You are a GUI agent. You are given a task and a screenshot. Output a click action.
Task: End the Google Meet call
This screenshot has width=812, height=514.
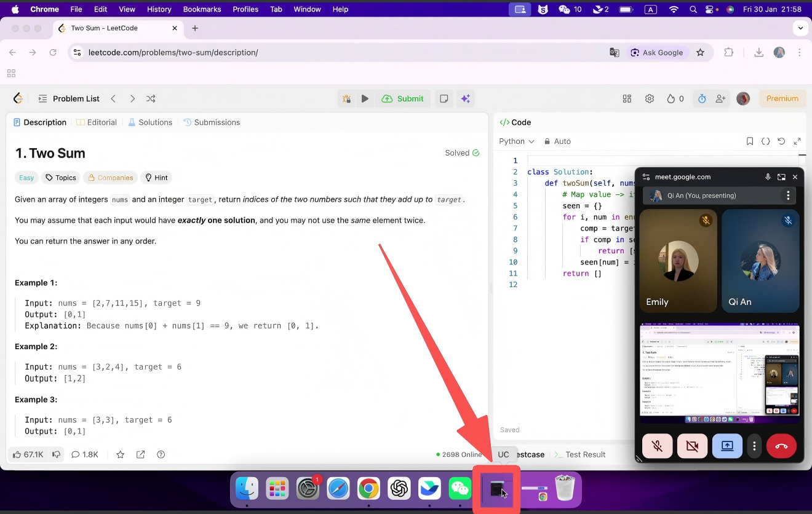click(781, 446)
